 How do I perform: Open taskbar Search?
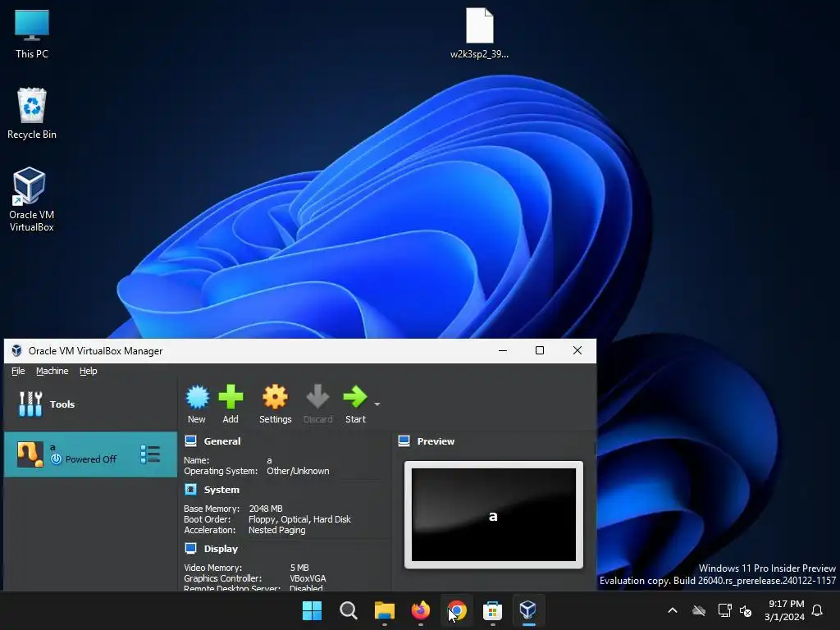pos(348,610)
